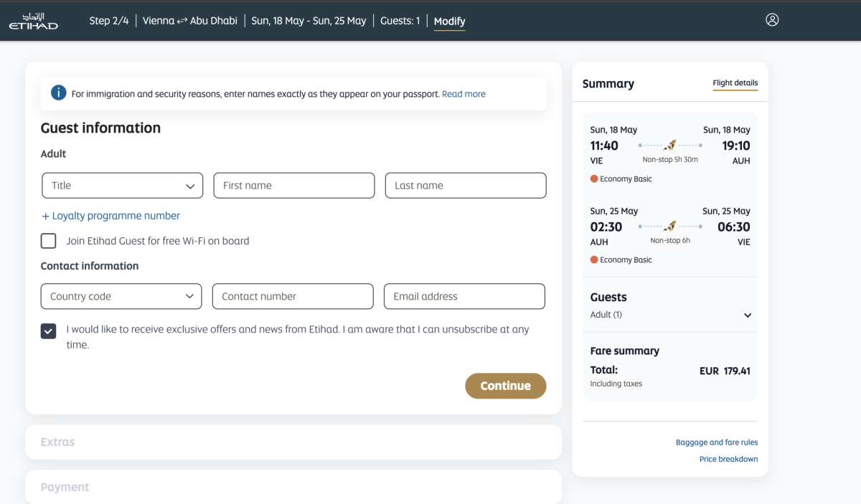Click the First name input field
This screenshot has width=861, height=504.
coord(293,186)
